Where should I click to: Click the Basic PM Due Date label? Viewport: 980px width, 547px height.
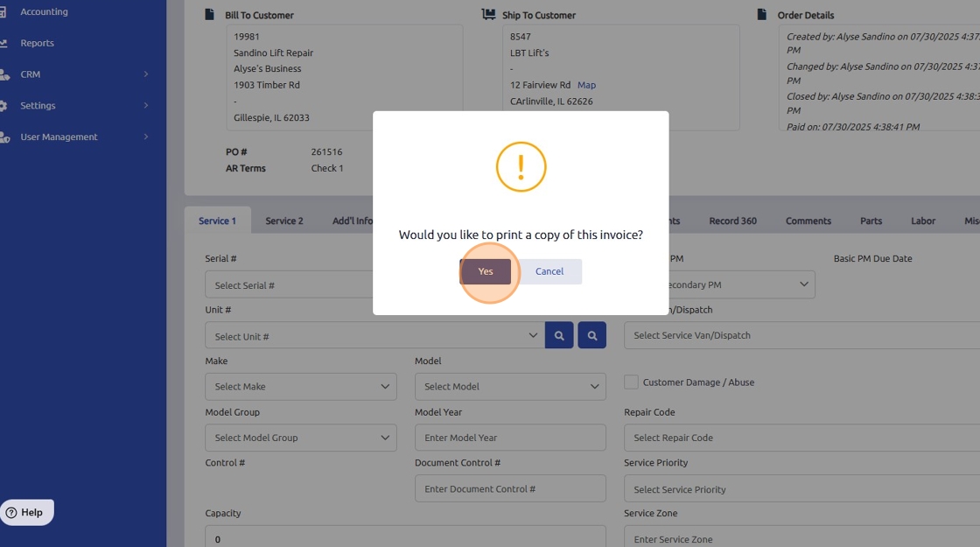(872, 258)
